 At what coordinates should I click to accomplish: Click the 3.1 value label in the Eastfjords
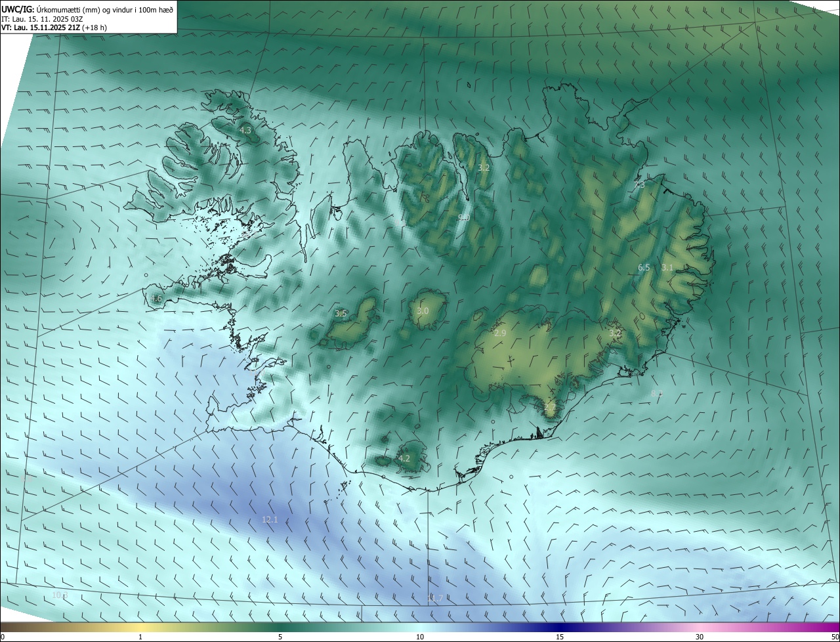(x=667, y=267)
